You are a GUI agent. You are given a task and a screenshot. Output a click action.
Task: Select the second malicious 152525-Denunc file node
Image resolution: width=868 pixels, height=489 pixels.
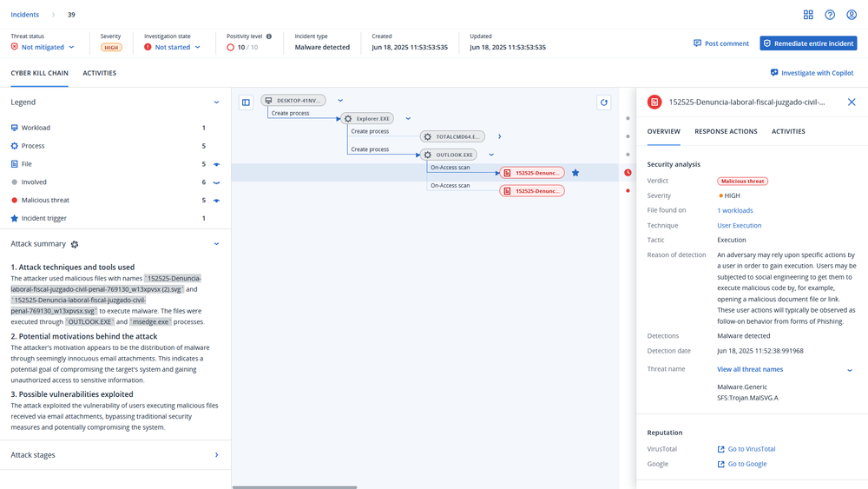pyautogui.click(x=532, y=191)
